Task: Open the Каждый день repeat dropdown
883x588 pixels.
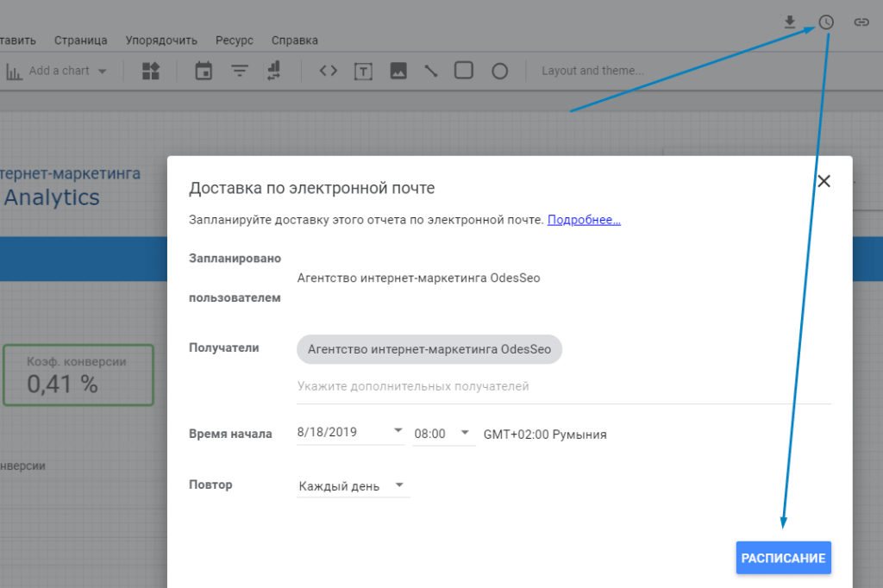Action: (353, 486)
